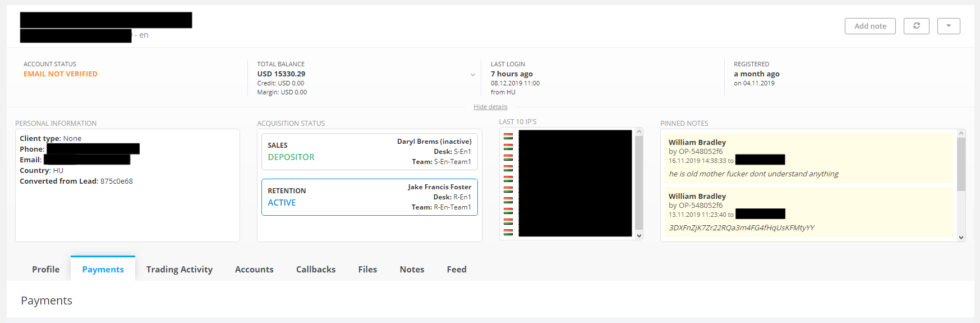The width and height of the screenshot is (980, 323).
Task: Switch to the Trading Activity tab
Action: point(180,269)
